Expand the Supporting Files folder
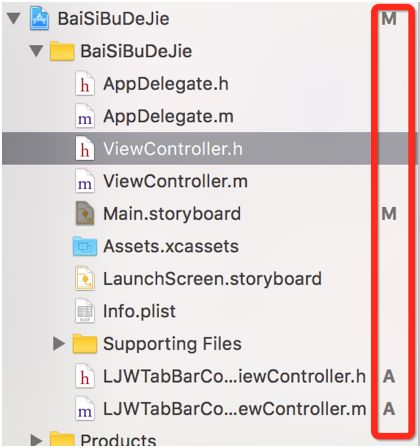The height and width of the screenshot is (448, 420). (59, 344)
